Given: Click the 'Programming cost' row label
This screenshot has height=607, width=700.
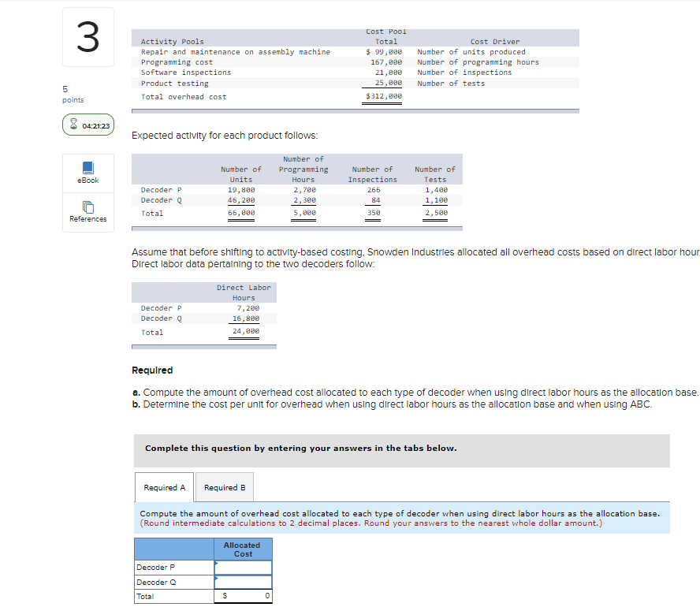Looking at the screenshot, I should click(x=177, y=62).
